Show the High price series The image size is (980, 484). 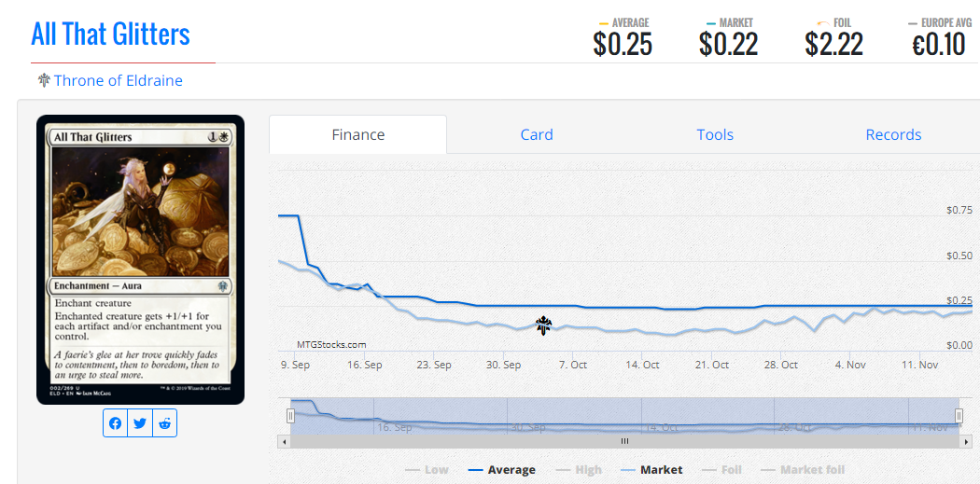click(x=579, y=470)
